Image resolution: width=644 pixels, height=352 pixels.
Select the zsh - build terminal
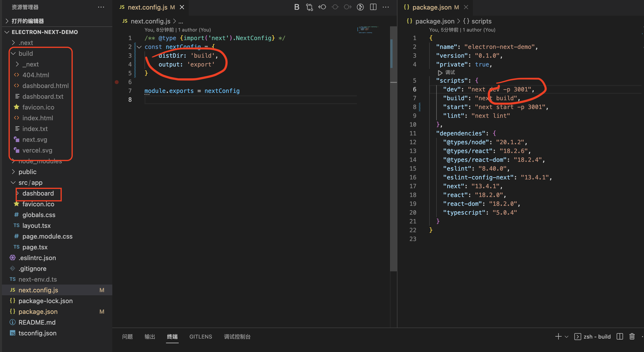[x=592, y=337]
